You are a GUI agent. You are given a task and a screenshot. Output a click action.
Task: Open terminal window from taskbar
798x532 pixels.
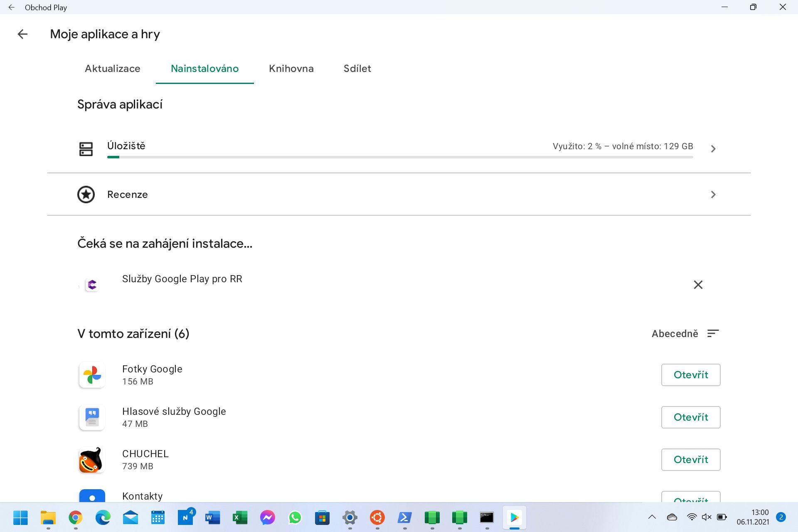point(487,517)
